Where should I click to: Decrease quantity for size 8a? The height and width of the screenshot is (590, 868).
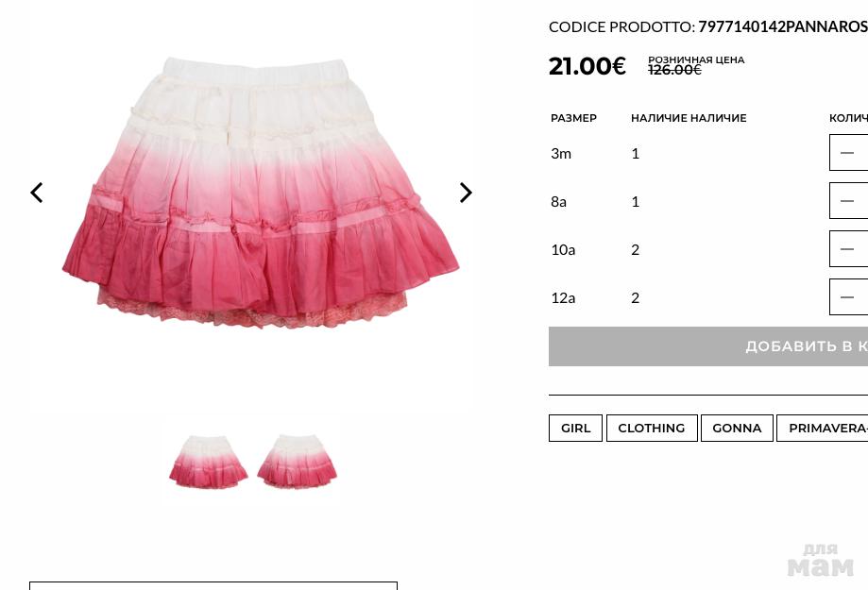click(847, 201)
